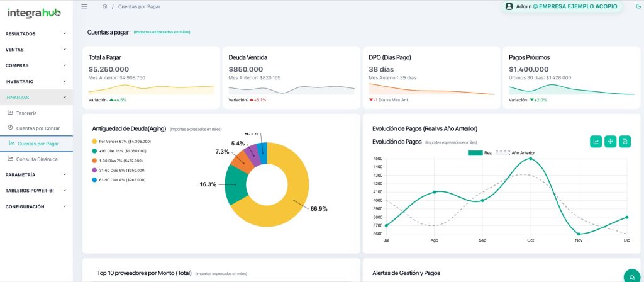Click the save chart image button
This screenshot has height=282, width=644.
point(625,142)
